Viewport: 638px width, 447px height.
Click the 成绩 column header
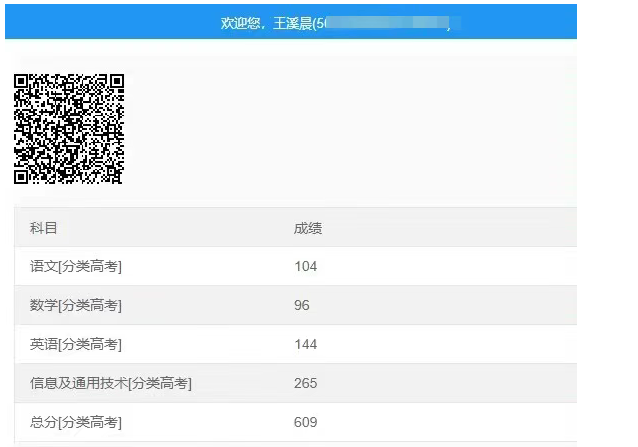point(308,228)
